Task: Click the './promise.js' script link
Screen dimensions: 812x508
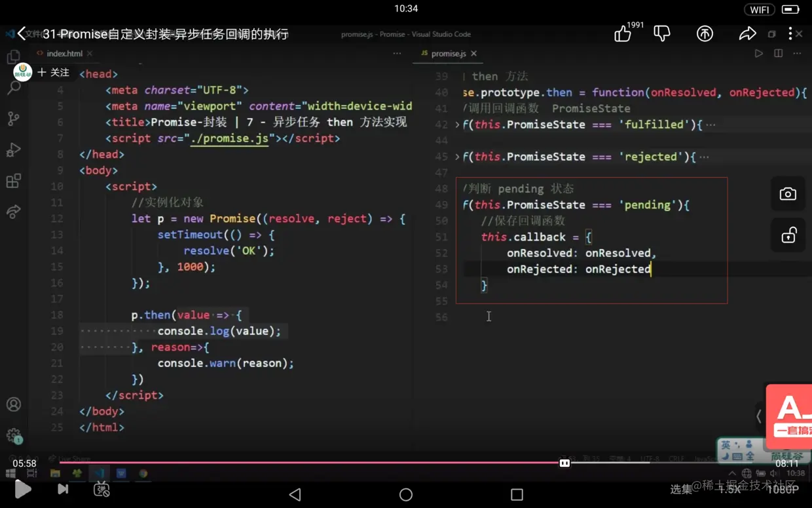Action: coord(230,138)
